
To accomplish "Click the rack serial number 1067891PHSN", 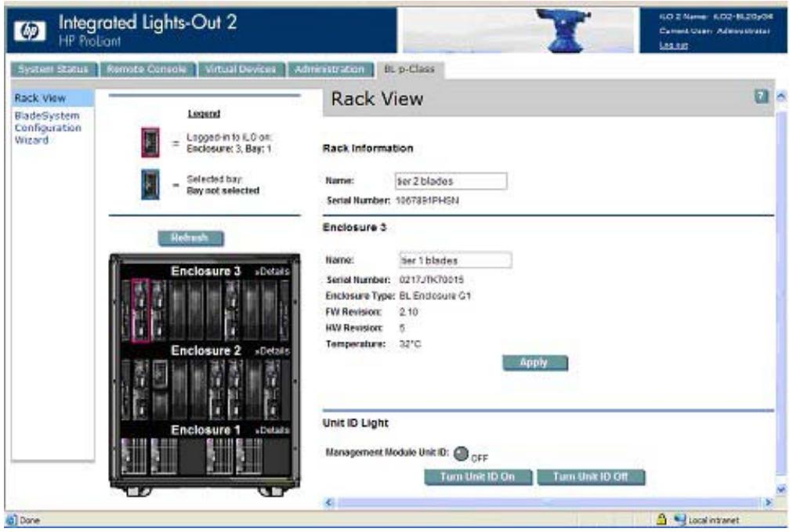I will 427,201.
